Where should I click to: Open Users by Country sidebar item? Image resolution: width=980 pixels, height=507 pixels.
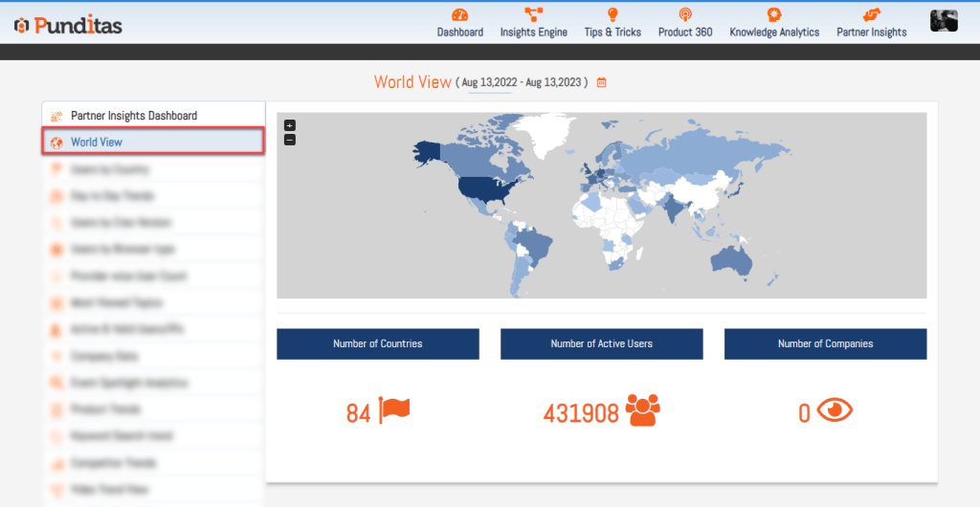(x=110, y=169)
